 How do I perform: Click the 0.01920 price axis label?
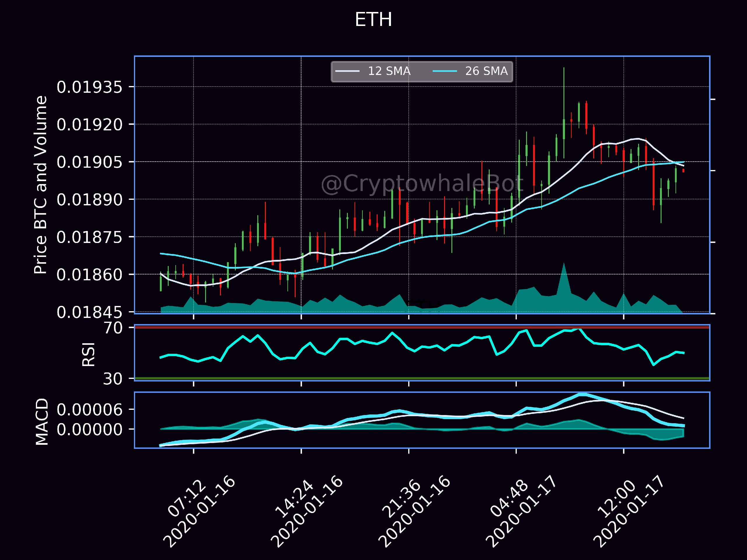90,125
